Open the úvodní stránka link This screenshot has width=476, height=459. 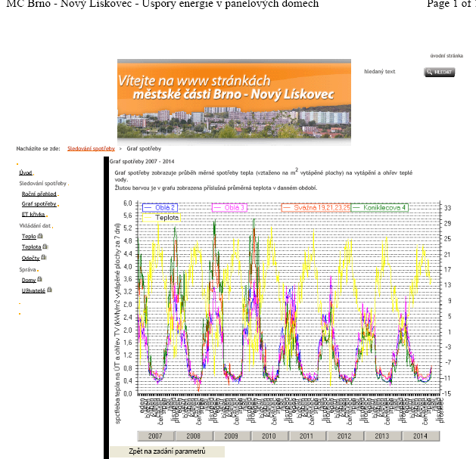coord(446,56)
